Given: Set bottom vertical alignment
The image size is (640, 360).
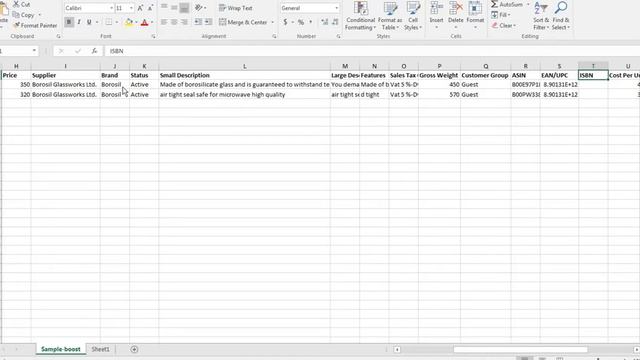Looking at the screenshot, I should pos(184,8).
